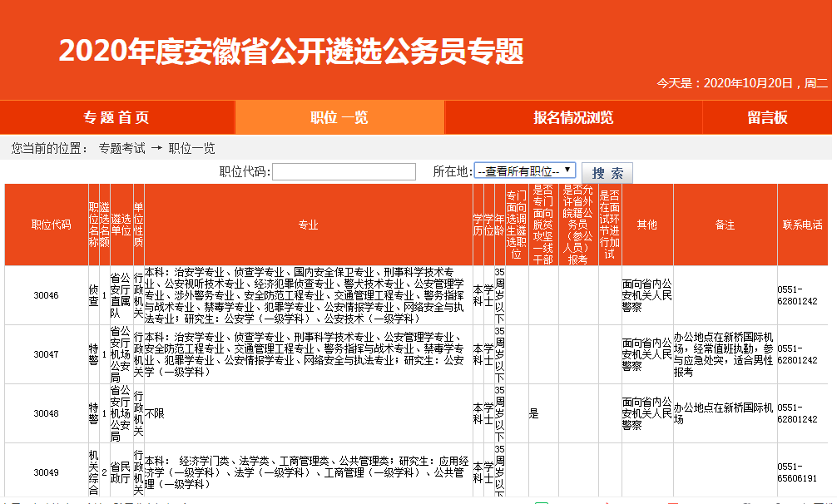The image size is (837, 504).
Task: Click the 联系电话 column header
Action: tap(802, 225)
